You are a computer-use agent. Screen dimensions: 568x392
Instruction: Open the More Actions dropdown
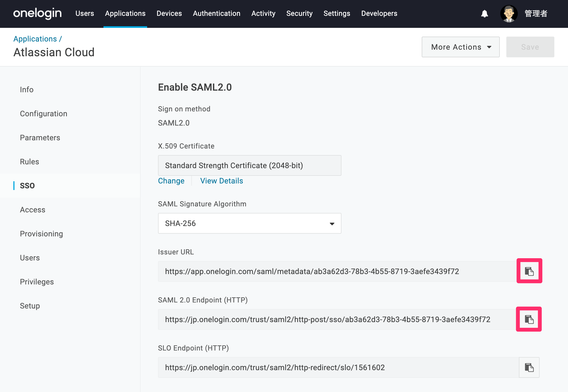click(460, 47)
